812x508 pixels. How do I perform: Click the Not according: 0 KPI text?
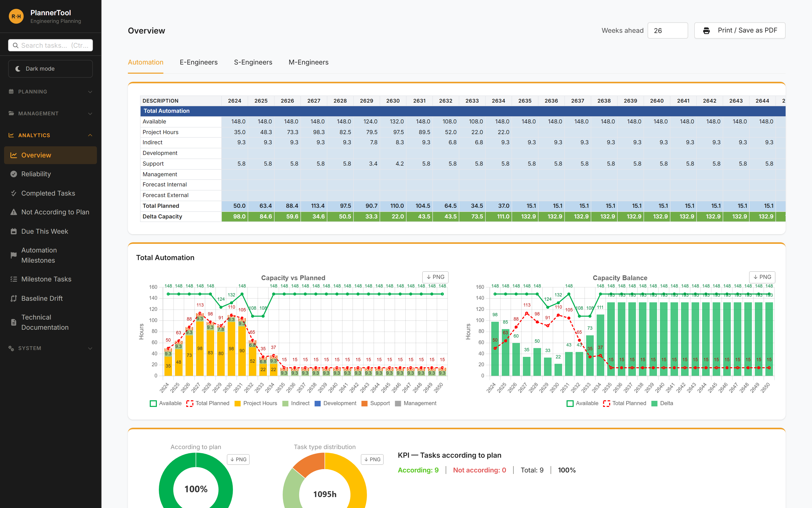pyautogui.click(x=480, y=470)
